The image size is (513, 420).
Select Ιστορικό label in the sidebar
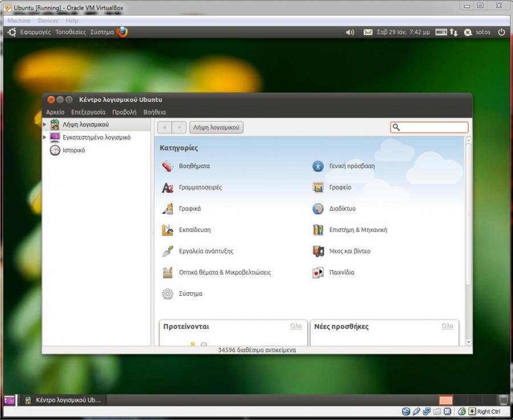tap(74, 150)
